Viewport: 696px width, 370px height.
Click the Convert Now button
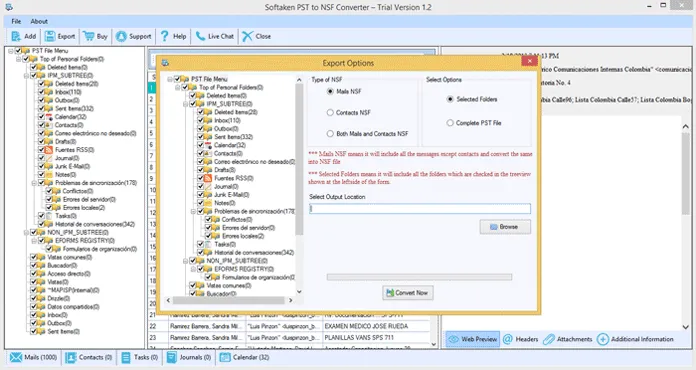pos(407,293)
